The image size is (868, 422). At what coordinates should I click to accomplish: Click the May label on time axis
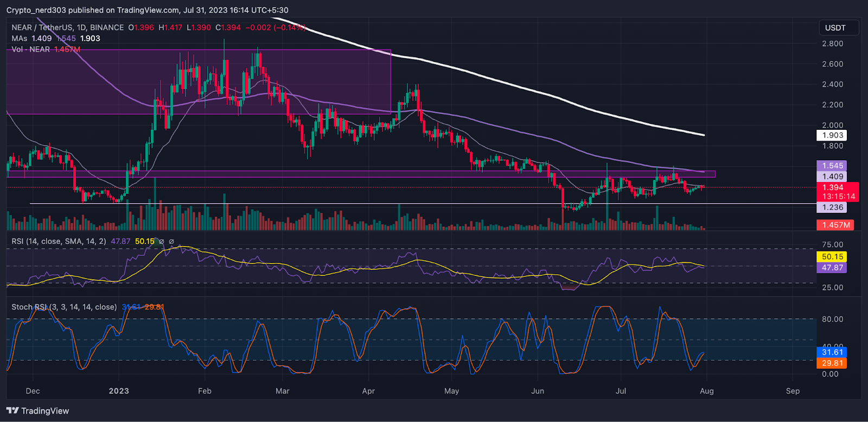[451, 391]
